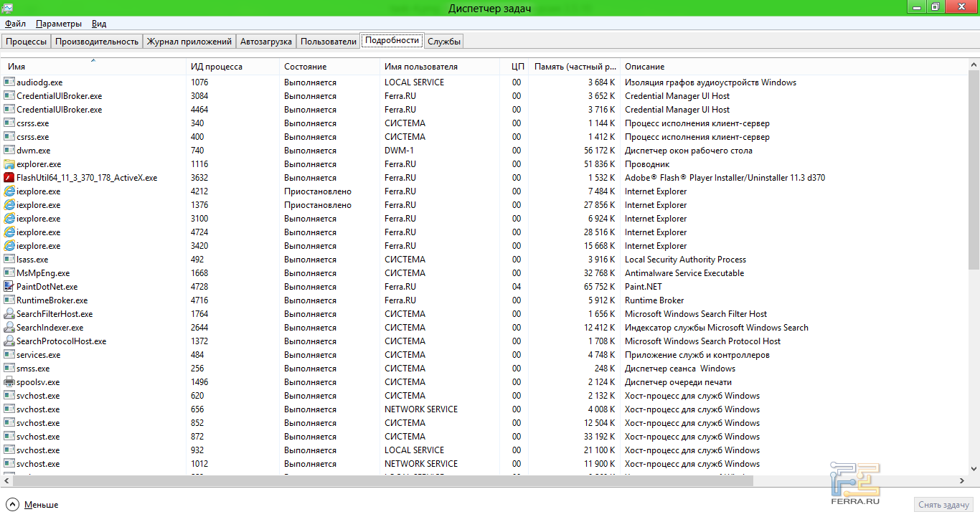Sort processes by ЦП column header

pyautogui.click(x=517, y=67)
